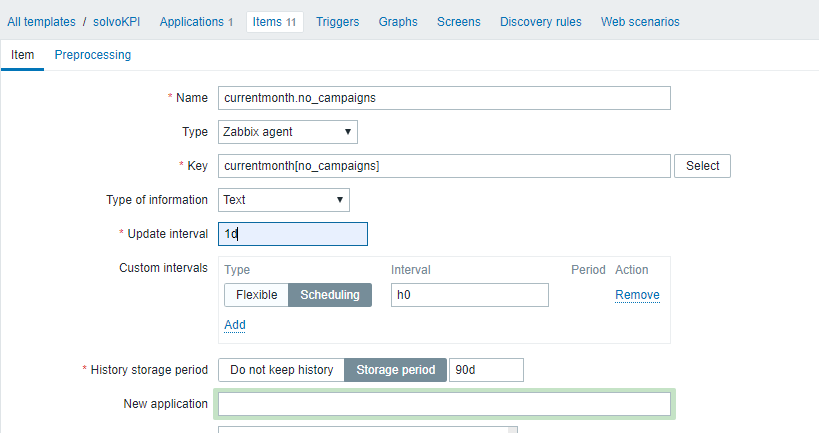Switch to the Item tab
The height and width of the screenshot is (433, 819).
tap(22, 55)
